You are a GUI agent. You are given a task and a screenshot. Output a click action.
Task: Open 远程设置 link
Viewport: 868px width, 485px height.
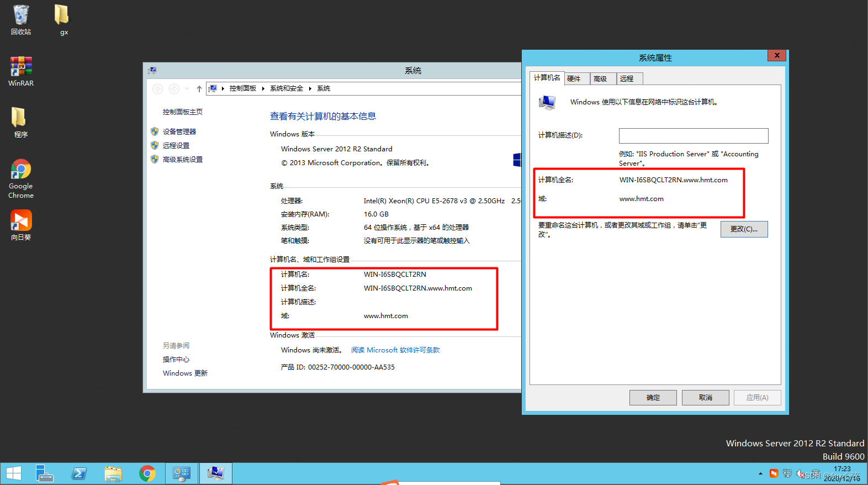pyautogui.click(x=176, y=145)
